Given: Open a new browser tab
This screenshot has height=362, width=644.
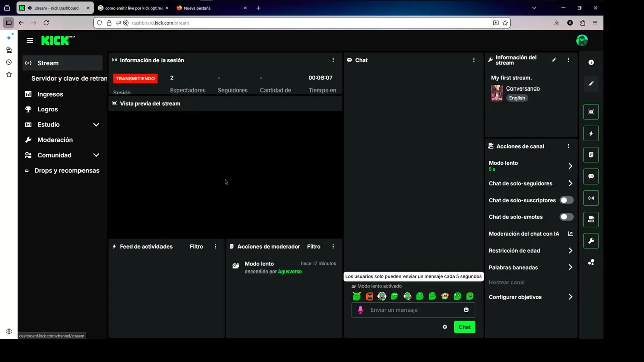Looking at the screenshot, I should coord(258,8).
